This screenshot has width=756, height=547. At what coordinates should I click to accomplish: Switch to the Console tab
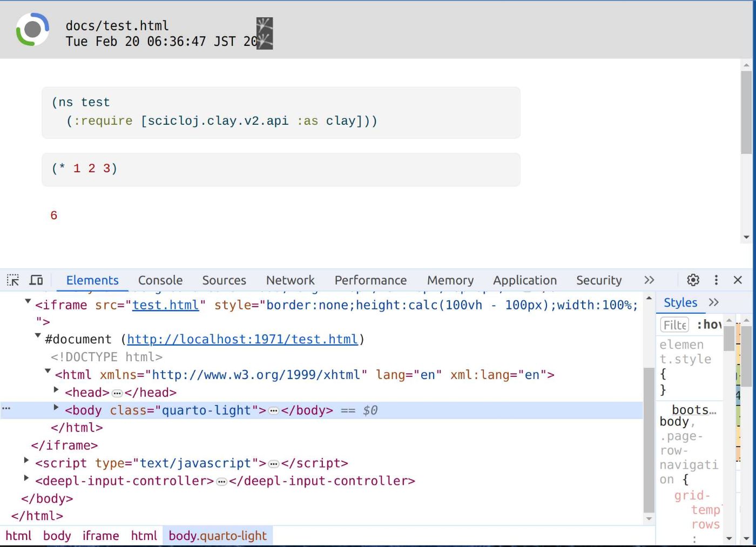(x=160, y=280)
